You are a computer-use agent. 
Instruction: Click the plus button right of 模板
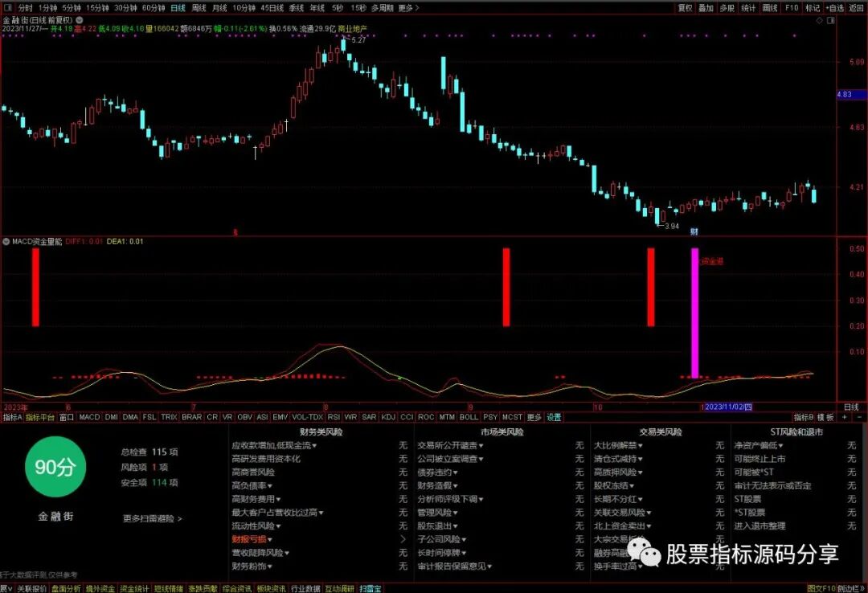tap(845, 417)
